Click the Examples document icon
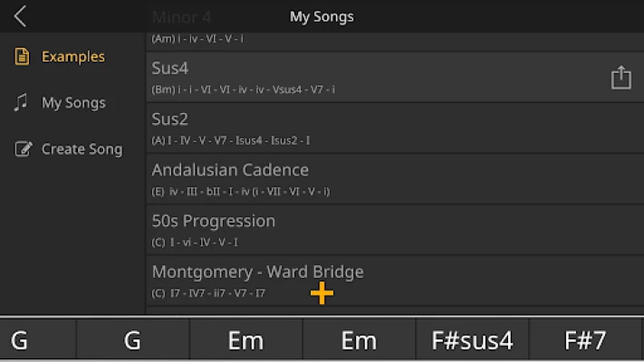Screen dimensions: 644x362 click(22, 56)
